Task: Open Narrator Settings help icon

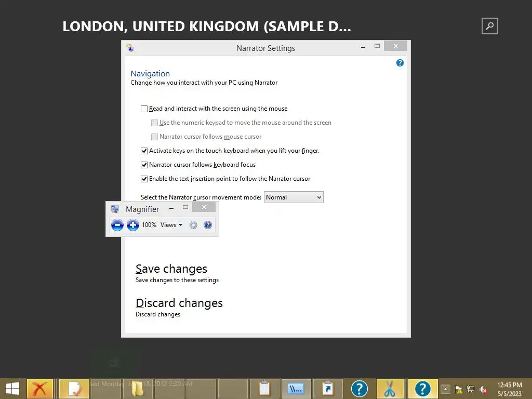Action: 400,63
